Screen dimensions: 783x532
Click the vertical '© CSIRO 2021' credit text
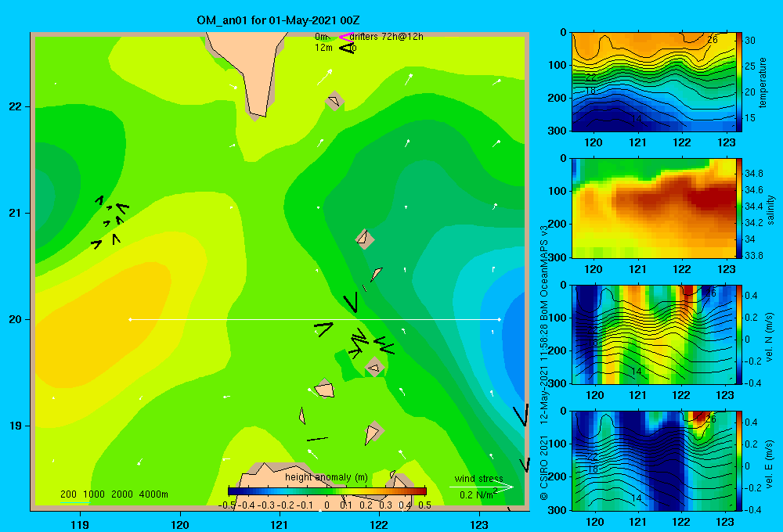click(544, 467)
